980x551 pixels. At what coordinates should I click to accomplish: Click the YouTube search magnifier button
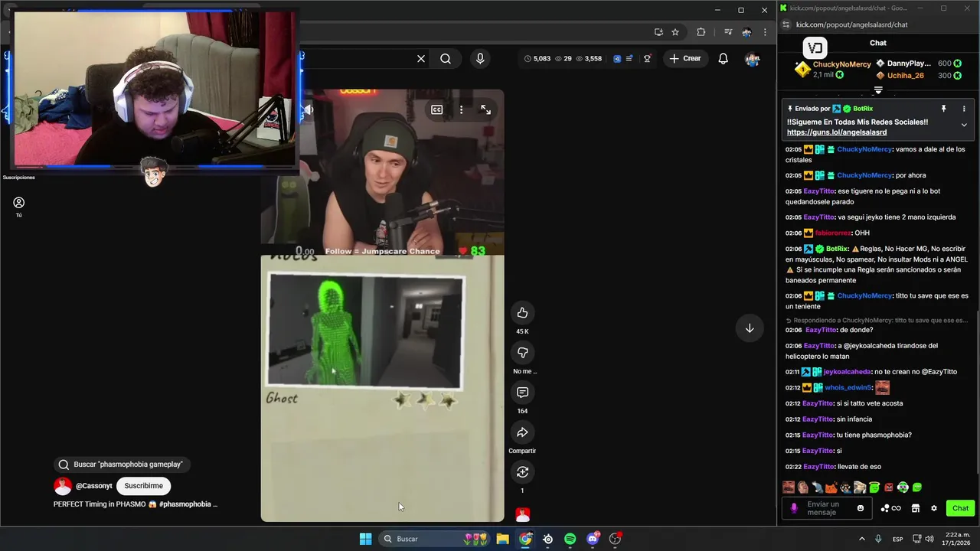pyautogui.click(x=446, y=59)
